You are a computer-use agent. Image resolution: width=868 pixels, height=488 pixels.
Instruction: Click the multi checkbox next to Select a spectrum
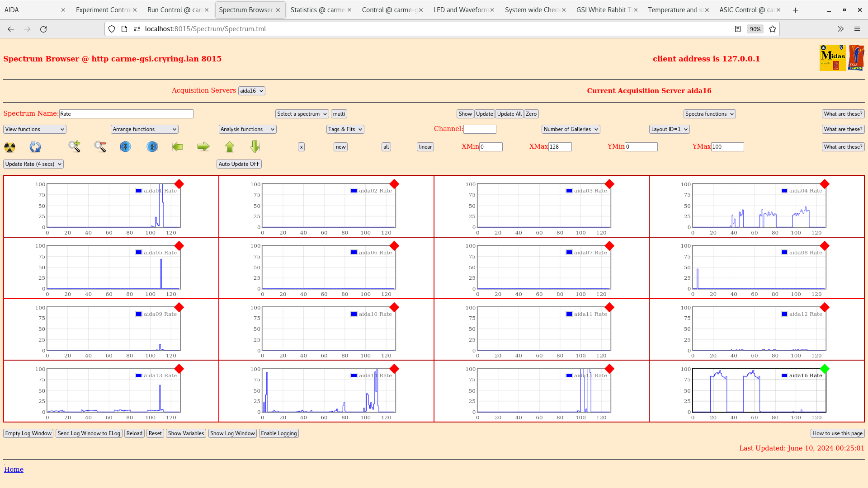pyautogui.click(x=339, y=114)
